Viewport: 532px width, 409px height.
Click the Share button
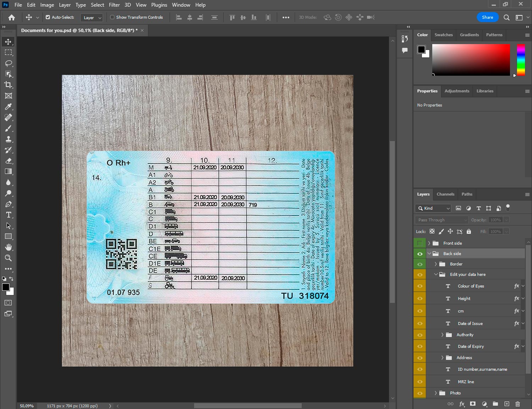(x=487, y=17)
